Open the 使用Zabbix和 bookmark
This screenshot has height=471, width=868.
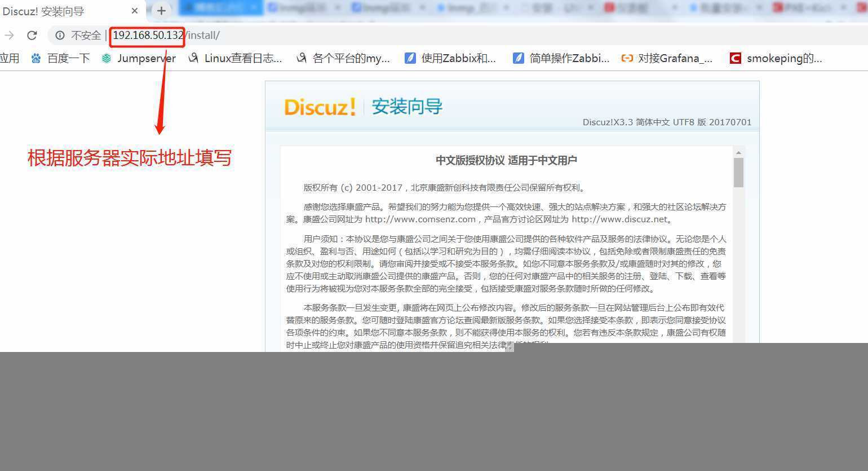click(x=450, y=58)
